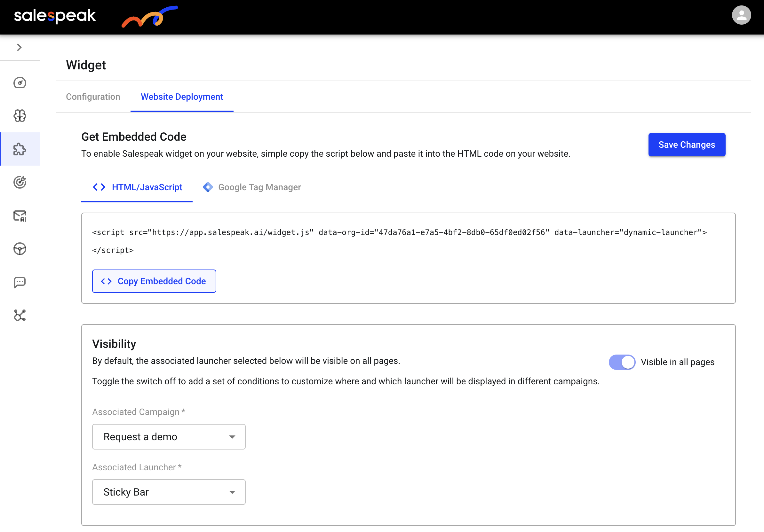
Task: Select the puzzle piece Widget icon
Action: 20,149
